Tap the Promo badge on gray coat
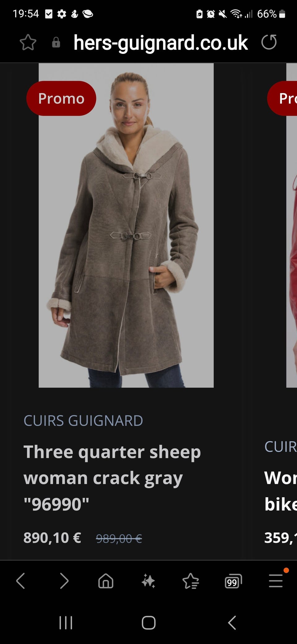The image size is (297, 644). point(61,98)
